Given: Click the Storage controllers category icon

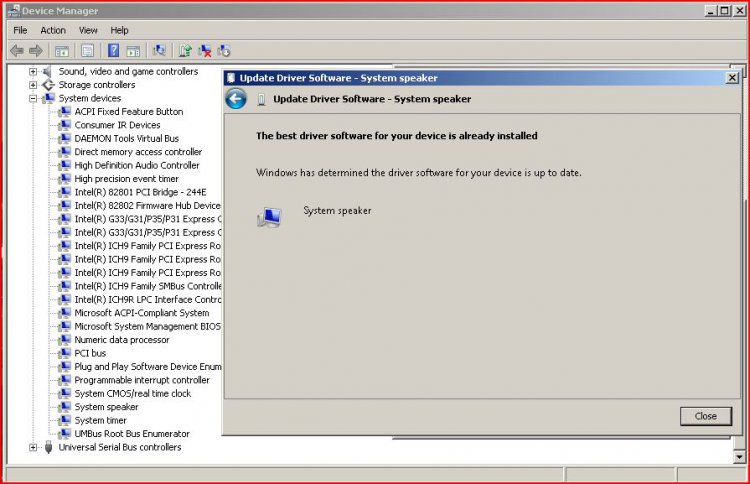Looking at the screenshot, I should (48, 85).
